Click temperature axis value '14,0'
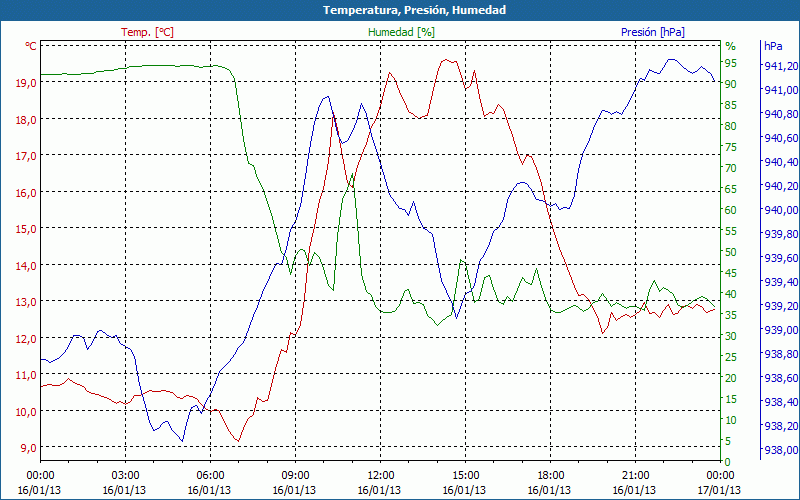This screenshot has height=500, width=800. coord(26,265)
